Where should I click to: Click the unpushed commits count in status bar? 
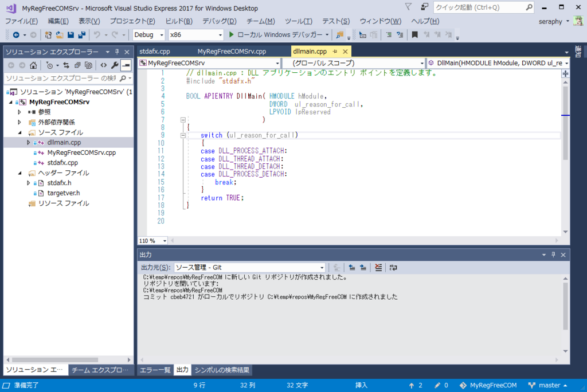coord(416,385)
